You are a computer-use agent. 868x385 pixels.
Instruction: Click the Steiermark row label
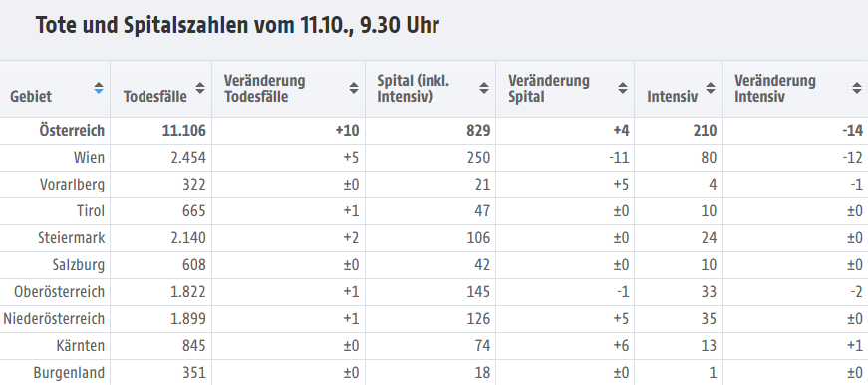pyautogui.click(x=72, y=238)
